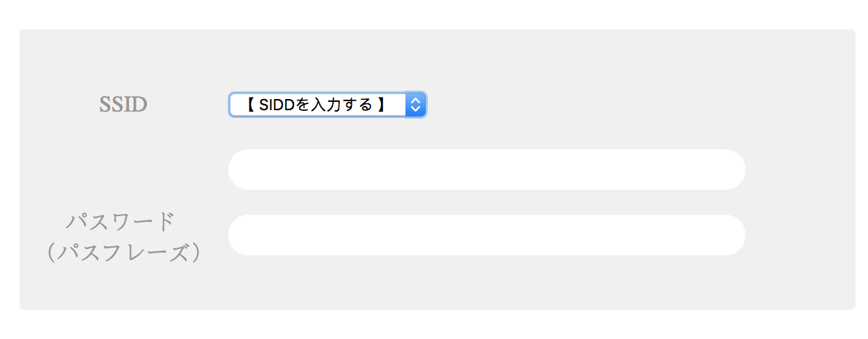Image resolution: width=868 pixels, height=339 pixels.
Task: Click the '【 SIDDを入力する 】' option text
Action: tap(316, 105)
